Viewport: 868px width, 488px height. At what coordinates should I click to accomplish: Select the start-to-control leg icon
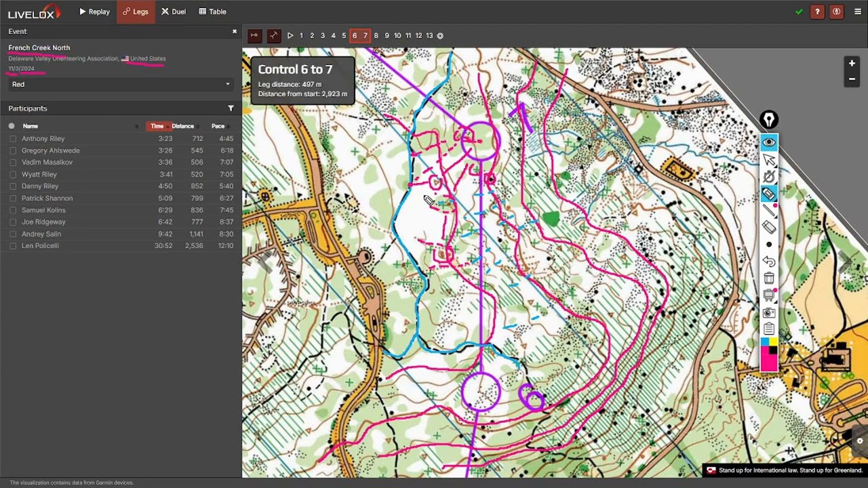[x=254, y=35]
